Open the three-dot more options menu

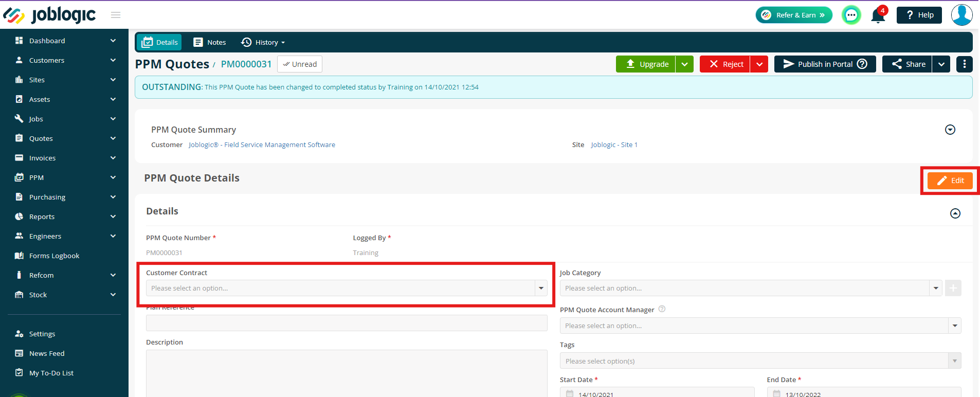[965, 64]
